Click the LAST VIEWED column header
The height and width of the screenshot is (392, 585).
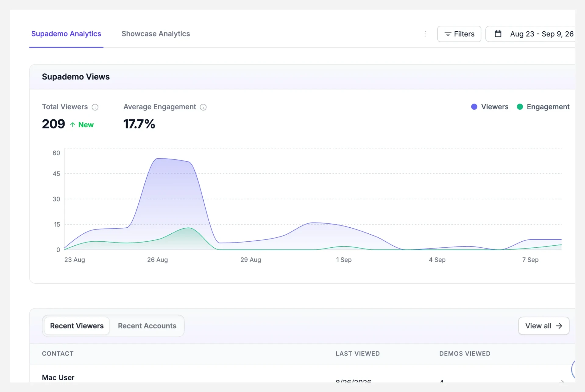pyautogui.click(x=358, y=354)
